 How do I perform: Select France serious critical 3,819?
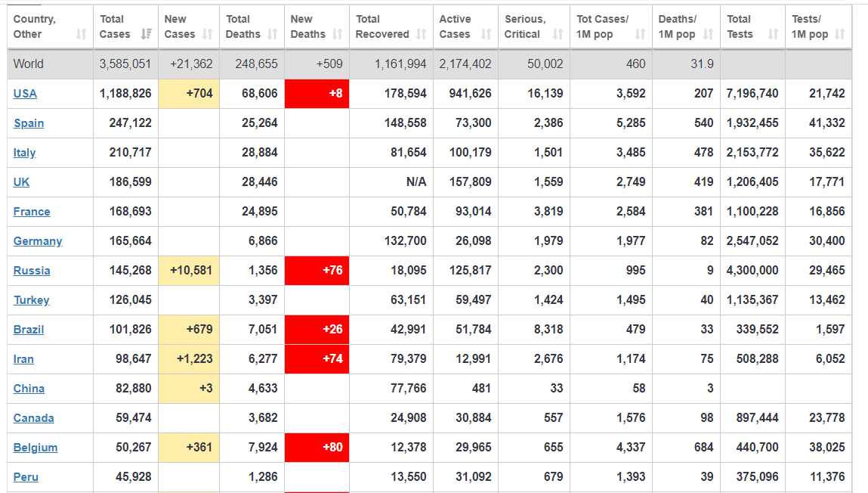coord(548,212)
